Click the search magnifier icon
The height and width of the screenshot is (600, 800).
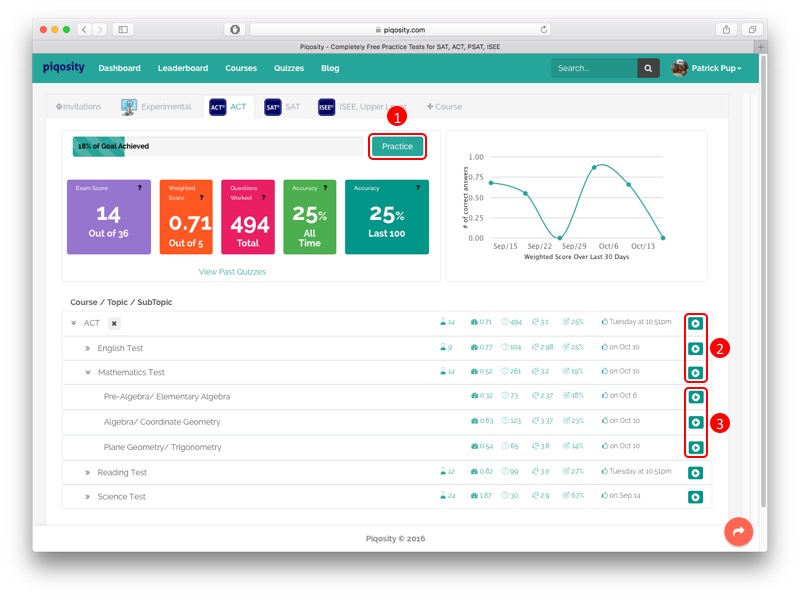pyautogui.click(x=648, y=68)
